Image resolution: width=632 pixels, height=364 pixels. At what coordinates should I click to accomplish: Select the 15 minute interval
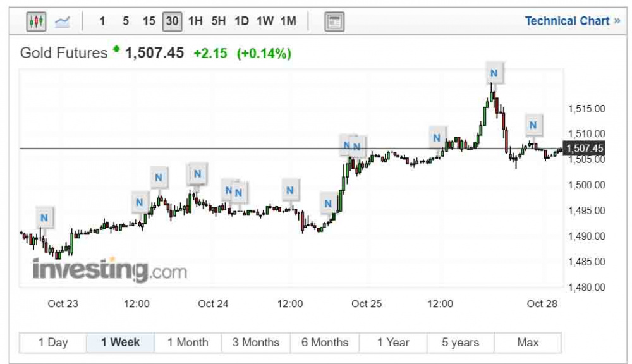(x=149, y=21)
